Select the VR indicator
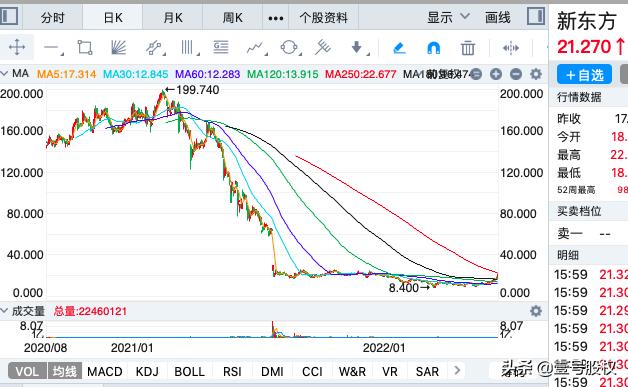 390,371
